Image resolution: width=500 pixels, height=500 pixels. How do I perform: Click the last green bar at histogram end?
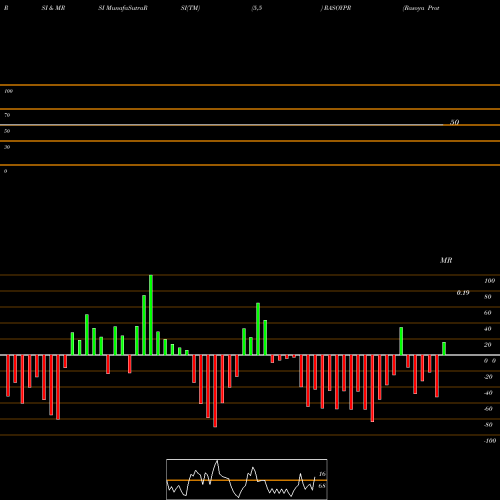point(444,349)
